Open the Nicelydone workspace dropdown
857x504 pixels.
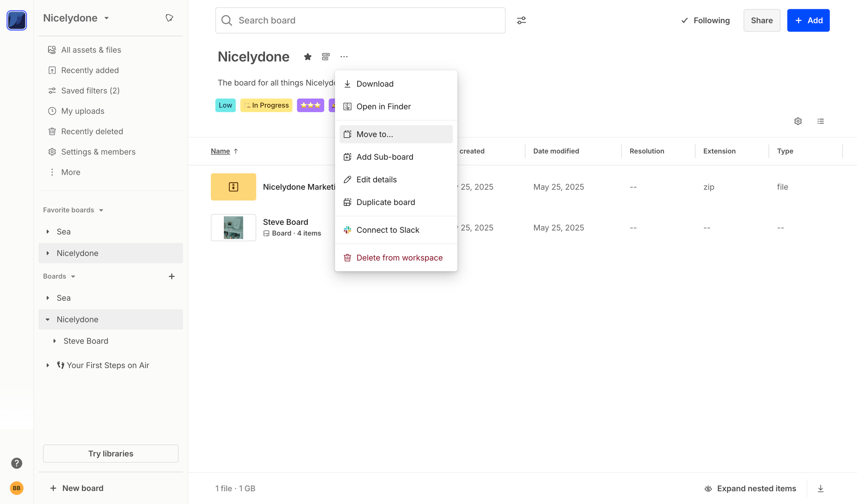76,18
